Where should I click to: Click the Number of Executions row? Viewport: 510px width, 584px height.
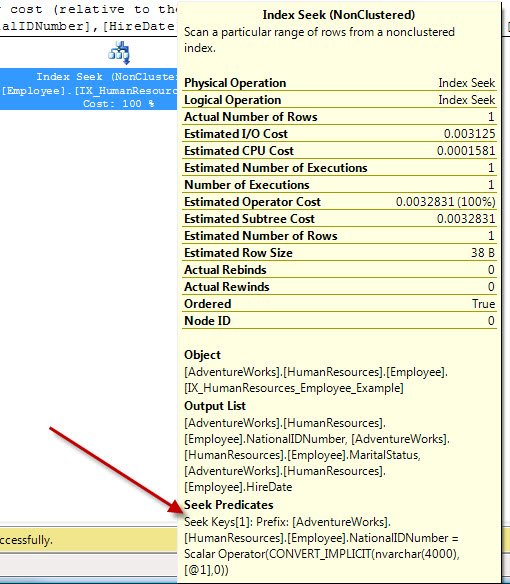(339, 185)
